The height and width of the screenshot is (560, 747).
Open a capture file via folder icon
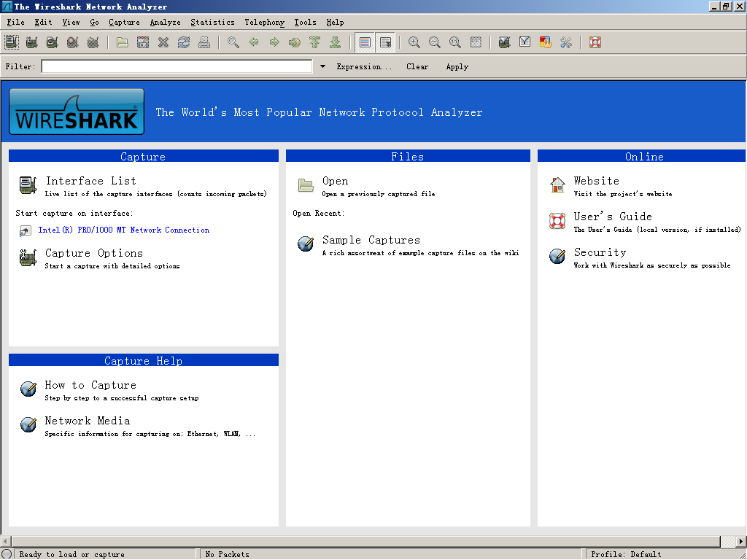point(123,42)
